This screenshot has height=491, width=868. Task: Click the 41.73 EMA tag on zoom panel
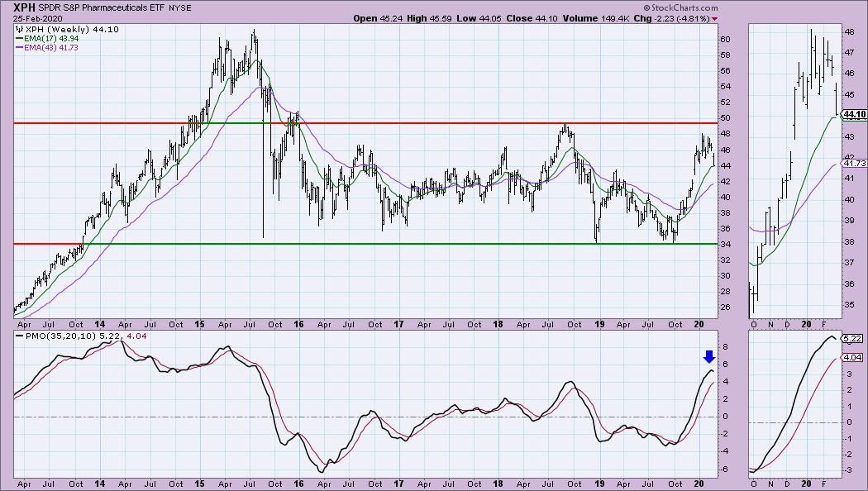[x=854, y=164]
